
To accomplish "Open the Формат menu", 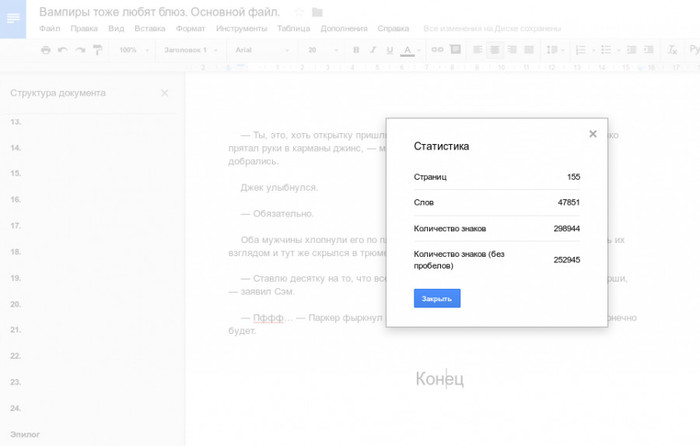I will (x=191, y=29).
